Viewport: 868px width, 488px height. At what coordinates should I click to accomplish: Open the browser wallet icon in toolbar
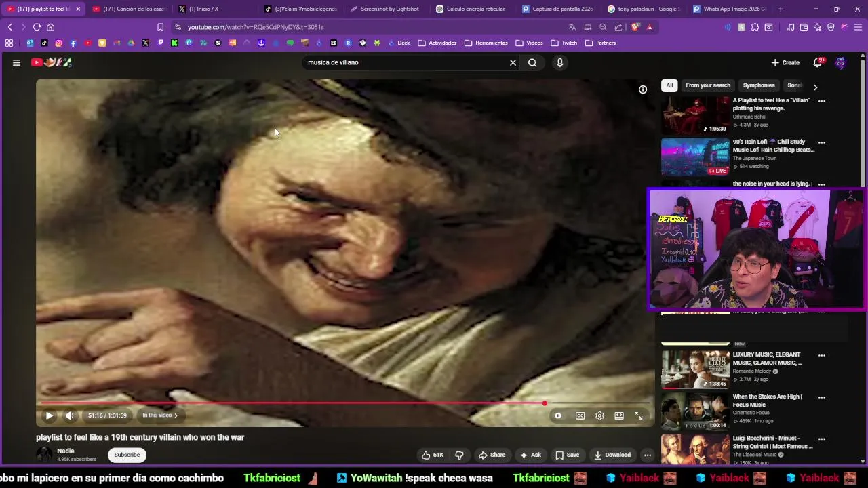click(x=804, y=27)
